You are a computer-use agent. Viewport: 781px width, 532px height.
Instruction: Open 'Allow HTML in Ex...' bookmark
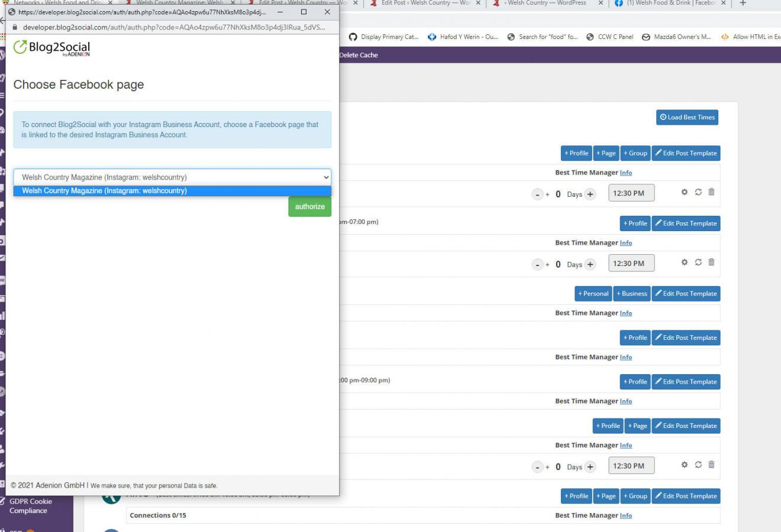click(750, 37)
